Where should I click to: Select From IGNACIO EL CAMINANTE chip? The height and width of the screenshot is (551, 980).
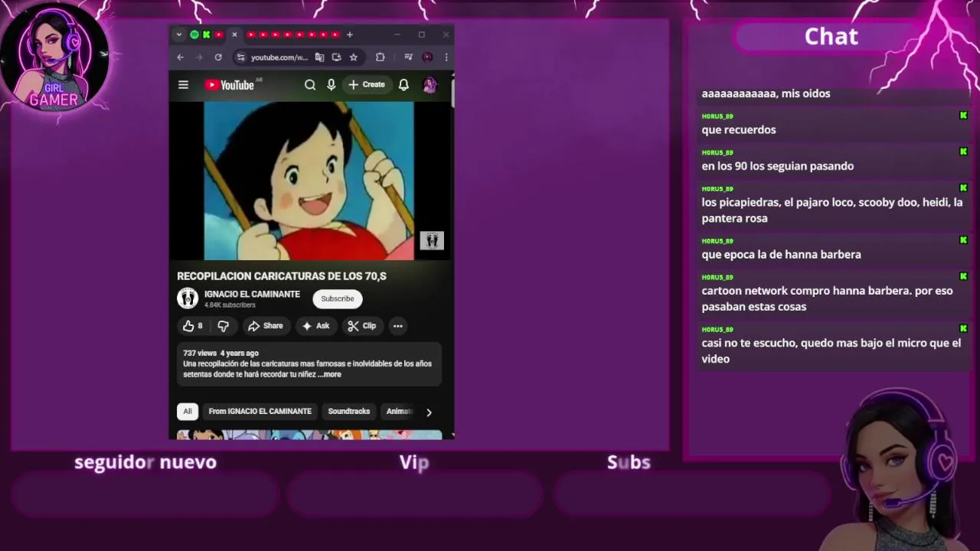click(x=260, y=412)
